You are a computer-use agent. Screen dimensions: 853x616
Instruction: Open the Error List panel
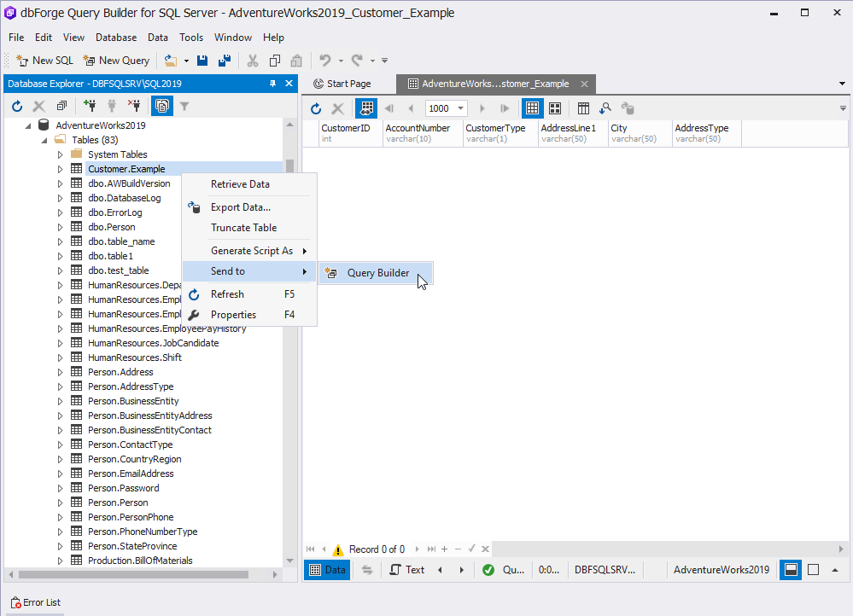point(35,602)
